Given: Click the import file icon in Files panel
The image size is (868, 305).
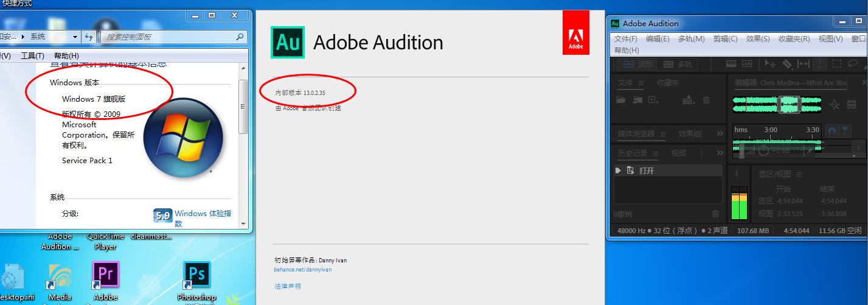Looking at the screenshot, I should tap(637, 99).
